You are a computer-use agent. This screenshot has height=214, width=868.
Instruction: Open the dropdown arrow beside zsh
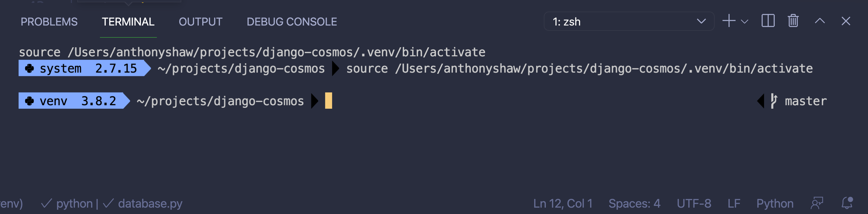pos(702,21)
